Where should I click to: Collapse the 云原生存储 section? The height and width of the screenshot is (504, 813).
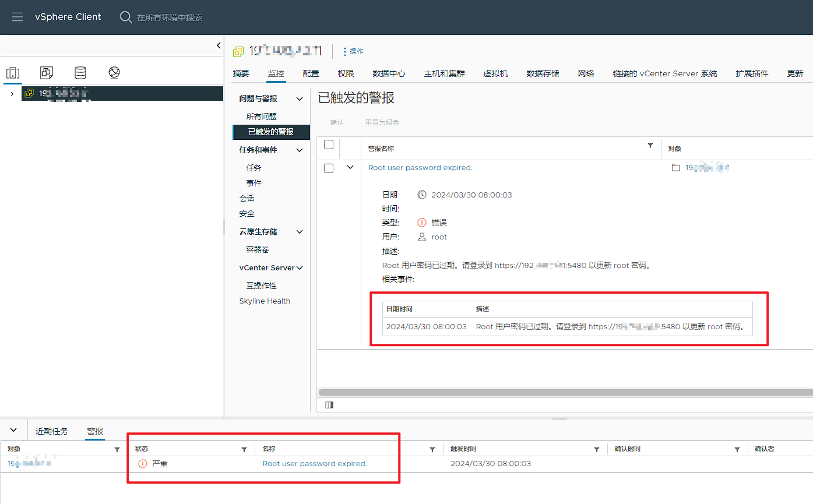click(300, 232)
